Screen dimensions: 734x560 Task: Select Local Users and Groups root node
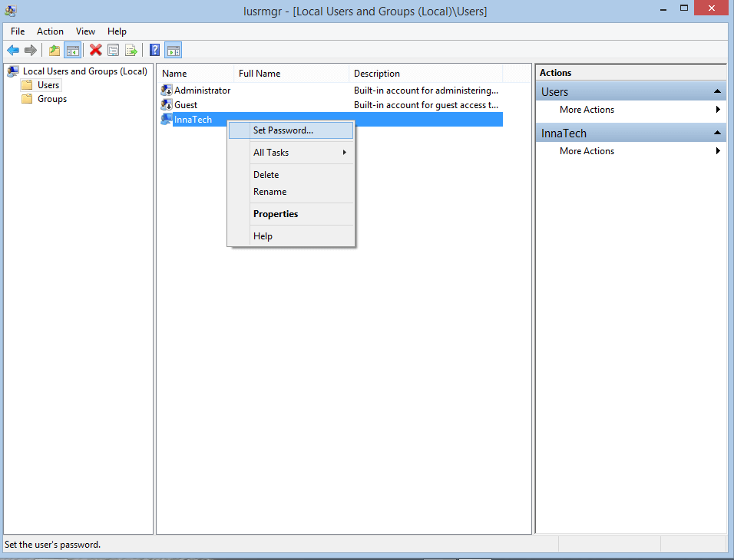pos(84,71)
